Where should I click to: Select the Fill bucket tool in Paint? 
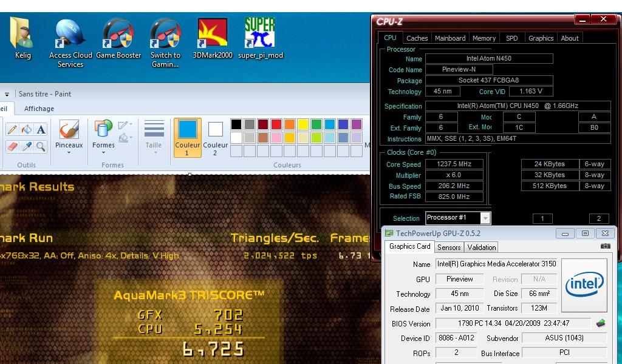pos(27,129)
